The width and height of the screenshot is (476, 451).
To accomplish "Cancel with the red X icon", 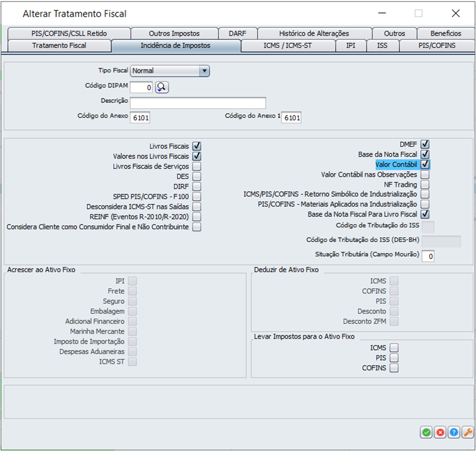I will coord(440,432).
